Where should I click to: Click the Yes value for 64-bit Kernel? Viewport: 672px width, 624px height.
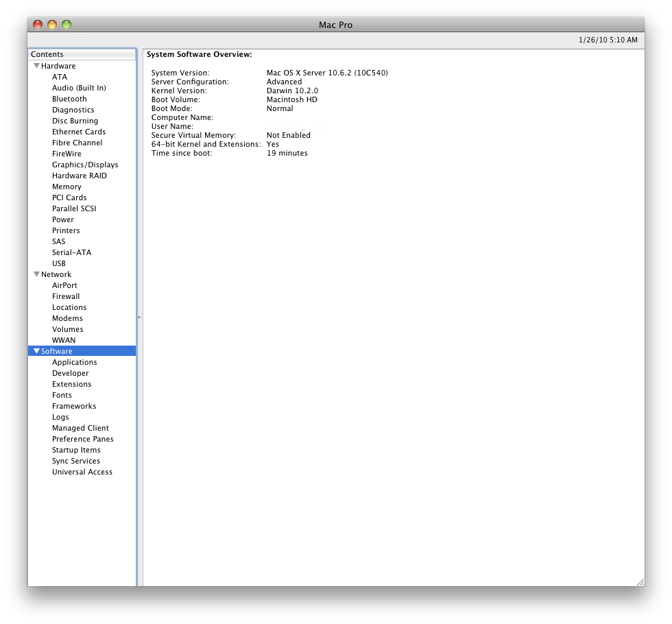point(273,144)
